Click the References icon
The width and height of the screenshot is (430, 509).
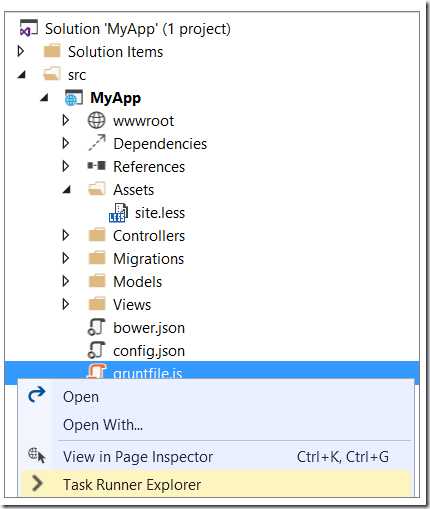[97, 166]
